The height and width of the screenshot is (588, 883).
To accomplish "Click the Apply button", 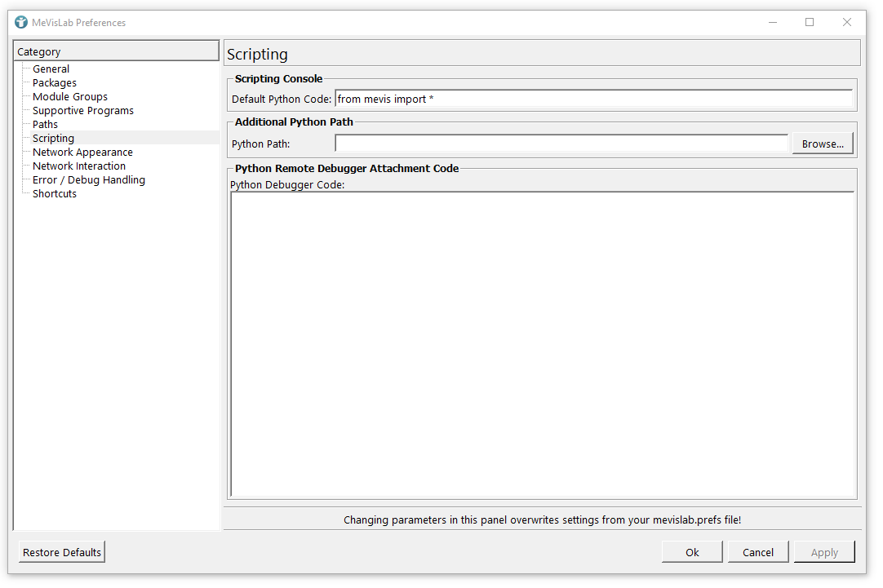I will click(824, 552).
